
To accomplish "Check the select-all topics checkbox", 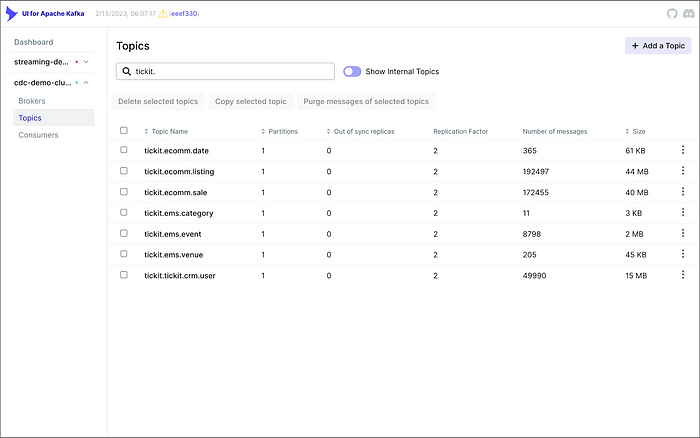I will [124, 130].
